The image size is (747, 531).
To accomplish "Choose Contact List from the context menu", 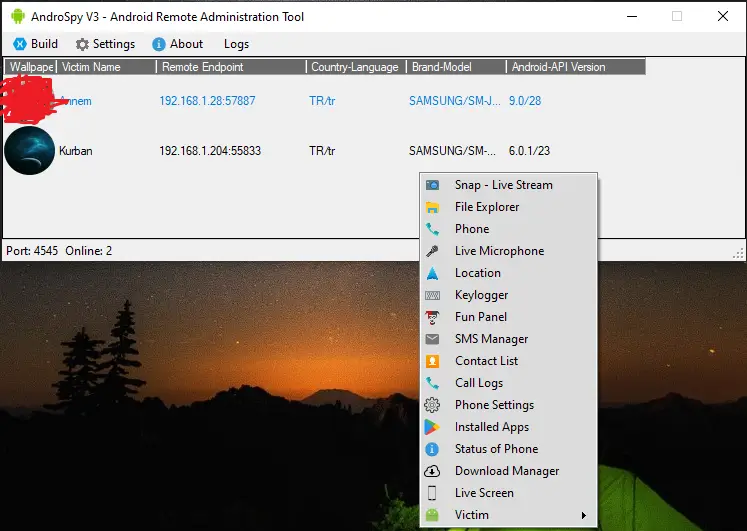I will point(486,361).
